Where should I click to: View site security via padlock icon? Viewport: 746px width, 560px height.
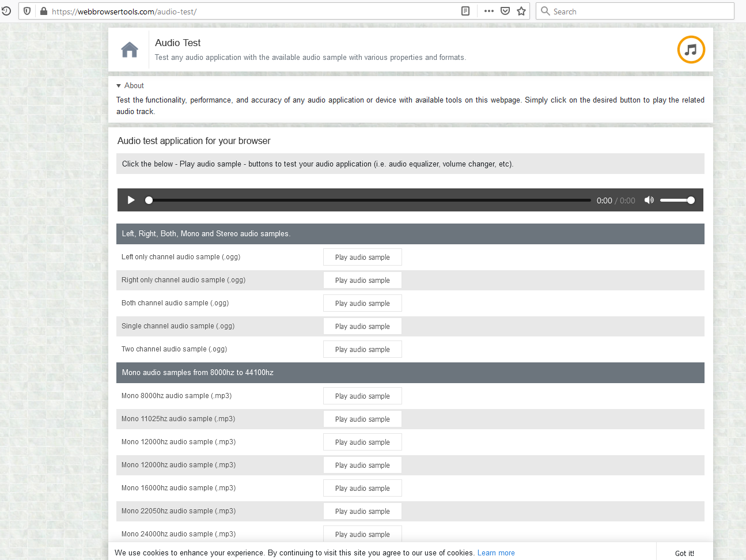pyautogui.click(x=43, y=11)
